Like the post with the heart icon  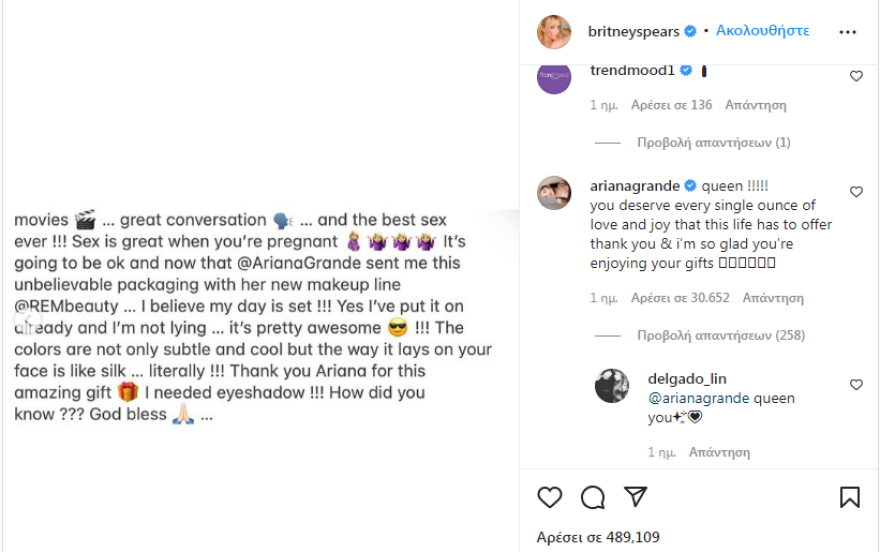click(x=549, y=497)
